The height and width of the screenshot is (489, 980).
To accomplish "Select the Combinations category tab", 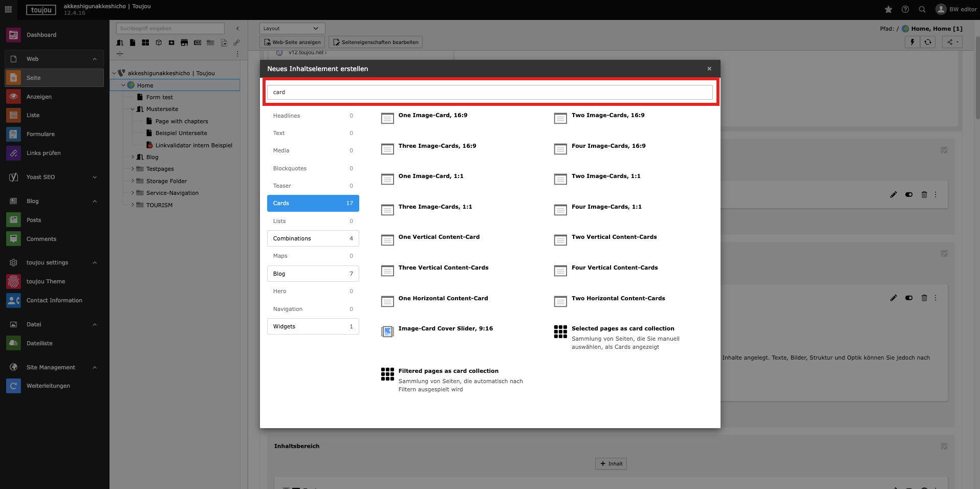I will pyautogui.click(x=313, y=238).
